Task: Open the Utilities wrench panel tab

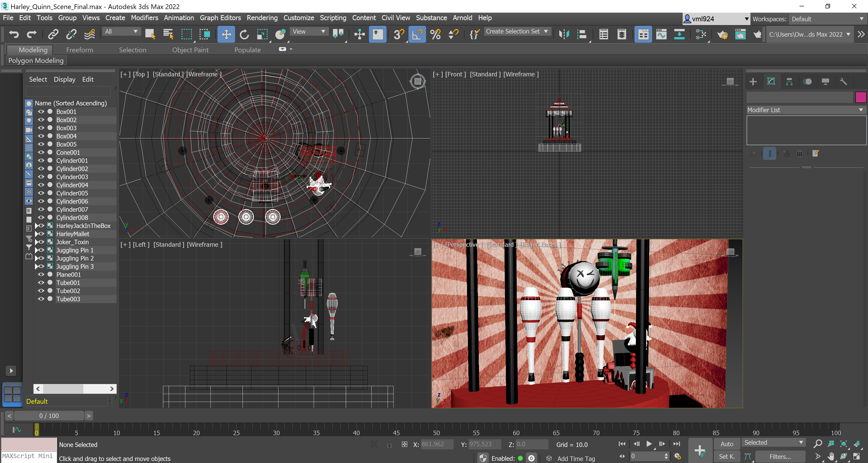Action: (x=843, y=82)
